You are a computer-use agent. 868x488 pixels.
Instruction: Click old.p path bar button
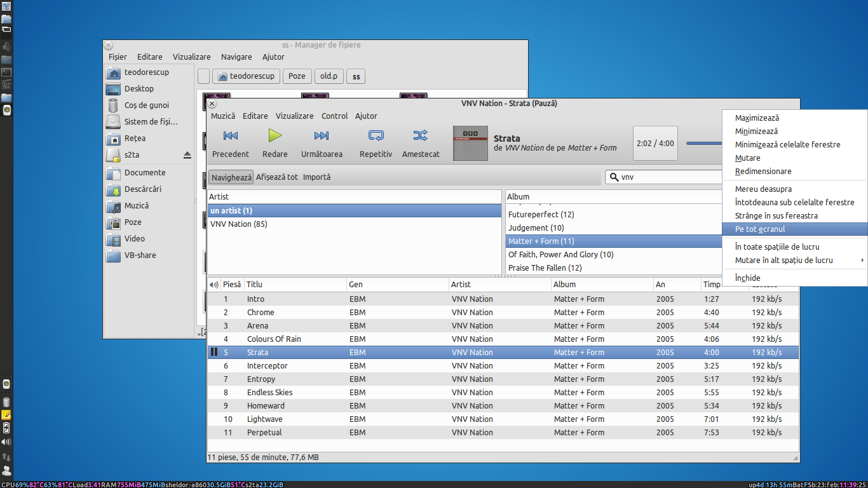pos(329,76)
